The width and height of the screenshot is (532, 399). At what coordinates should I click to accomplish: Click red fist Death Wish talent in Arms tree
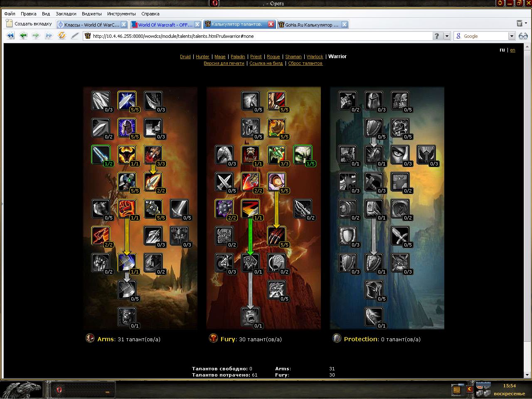coord(127,209)
